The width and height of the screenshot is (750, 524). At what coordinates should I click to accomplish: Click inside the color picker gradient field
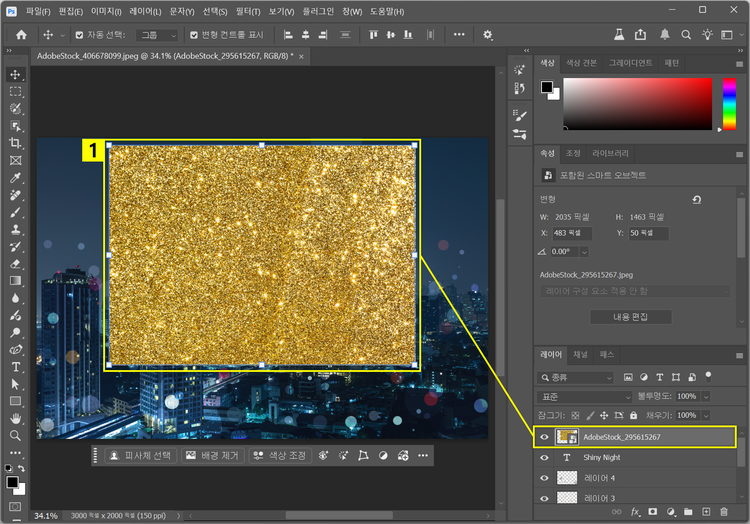point(636,102)
